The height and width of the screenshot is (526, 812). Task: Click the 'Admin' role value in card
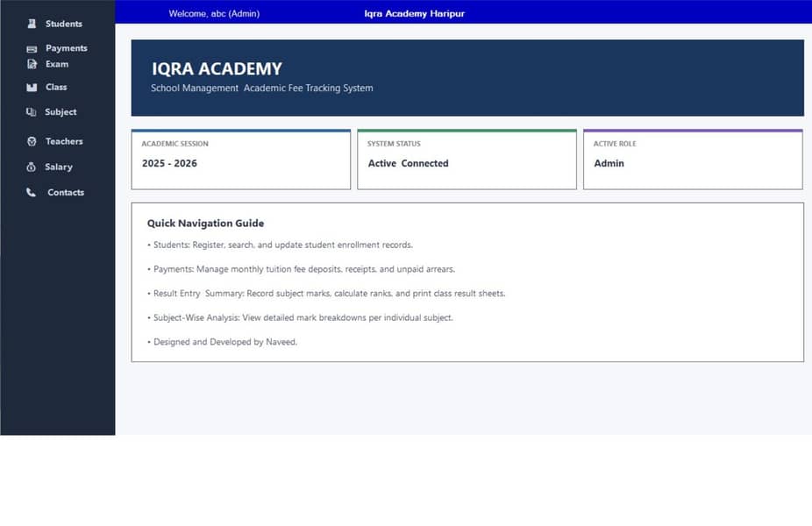[609, 163]
